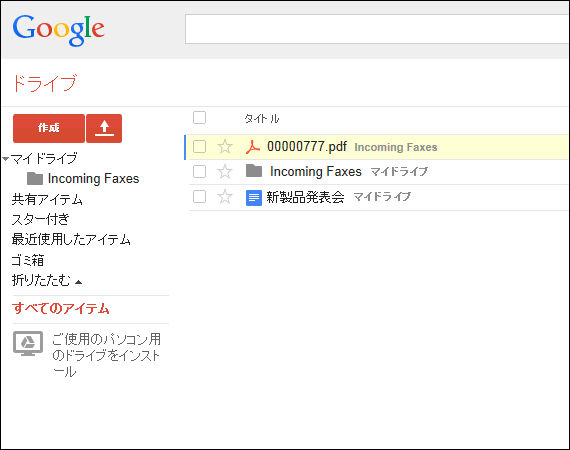Click the Google Docs icon for 新製品発表会
570x450 pixels.
[254, 197]
